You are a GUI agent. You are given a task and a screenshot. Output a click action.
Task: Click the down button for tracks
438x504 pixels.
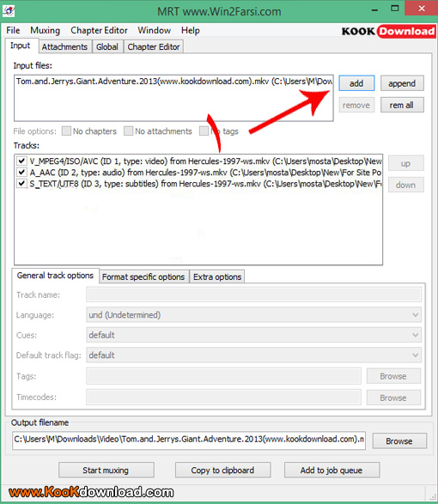click(406, 185)
